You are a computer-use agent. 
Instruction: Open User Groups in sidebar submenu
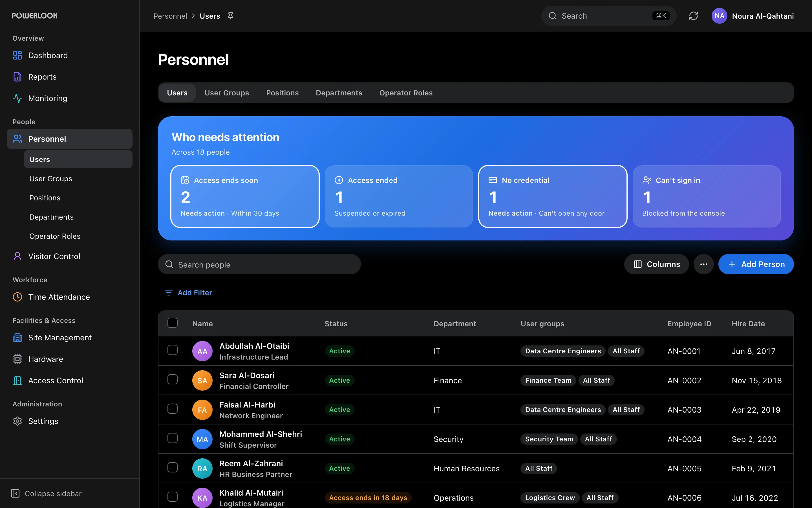coord(78,178)
